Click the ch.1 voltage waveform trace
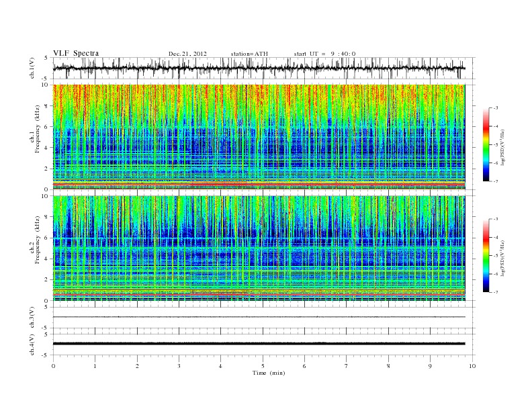532x411 pixels. coord(259,68)
